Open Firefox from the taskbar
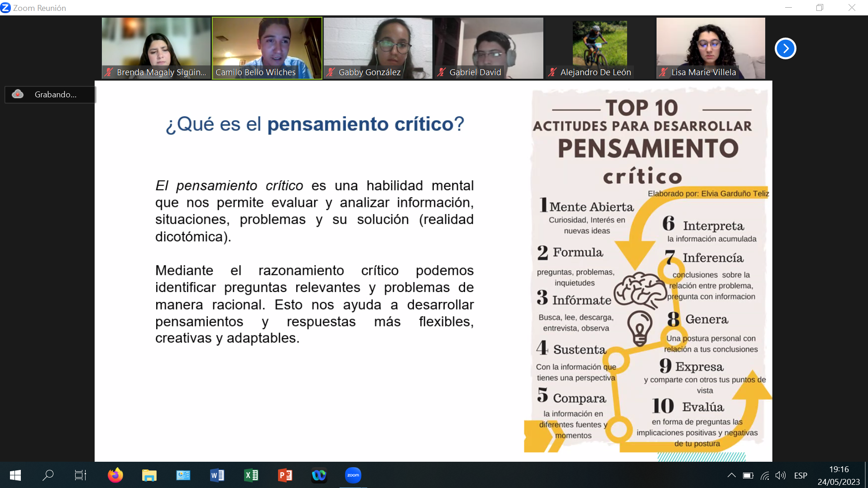 (115, 475)
